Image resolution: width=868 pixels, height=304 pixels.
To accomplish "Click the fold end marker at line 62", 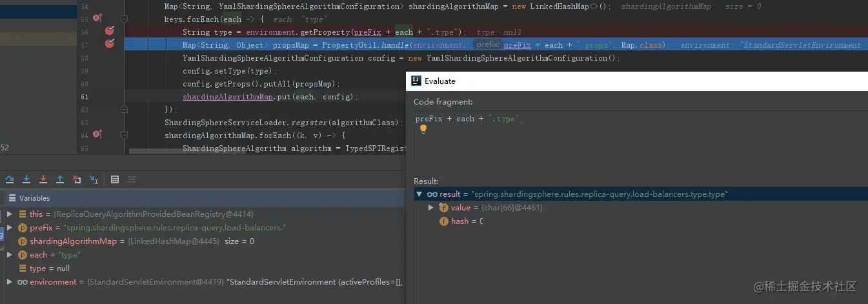I will coord(125,109).
